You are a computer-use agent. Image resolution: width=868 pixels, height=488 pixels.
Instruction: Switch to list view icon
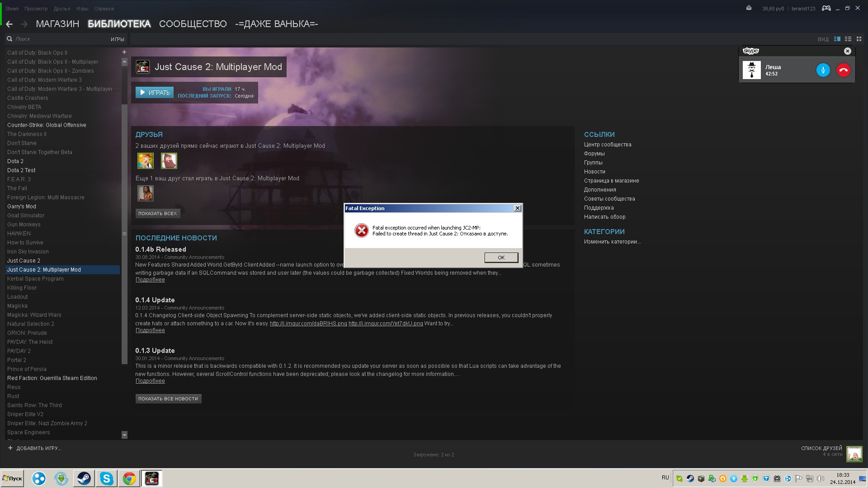click(x=848, y=39)
